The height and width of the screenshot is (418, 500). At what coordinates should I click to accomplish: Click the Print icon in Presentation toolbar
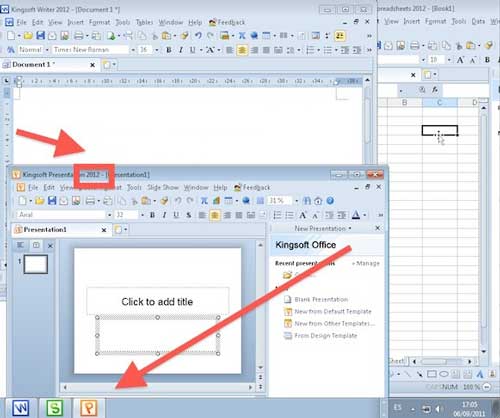[x=90, y=201]
